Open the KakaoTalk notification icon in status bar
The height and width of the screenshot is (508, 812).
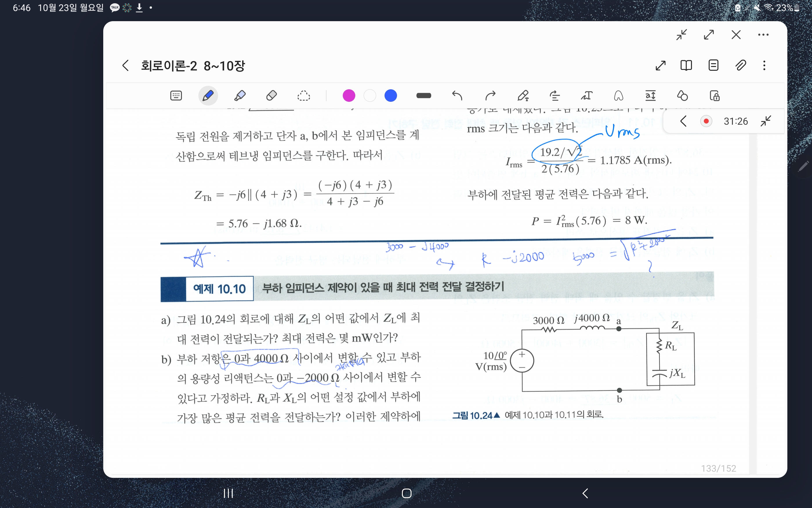(115, 7)
